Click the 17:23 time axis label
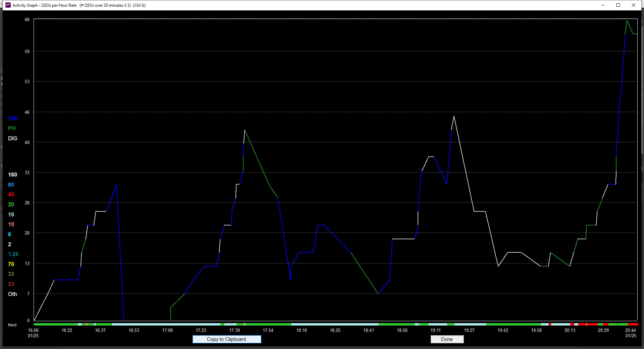This screenshot has height=349, width=644. [201, 330]
